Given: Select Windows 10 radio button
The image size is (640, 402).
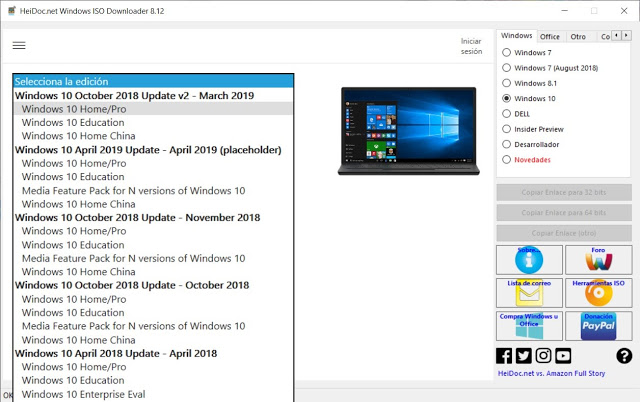Looking at the screenshot, I should 507,98.
